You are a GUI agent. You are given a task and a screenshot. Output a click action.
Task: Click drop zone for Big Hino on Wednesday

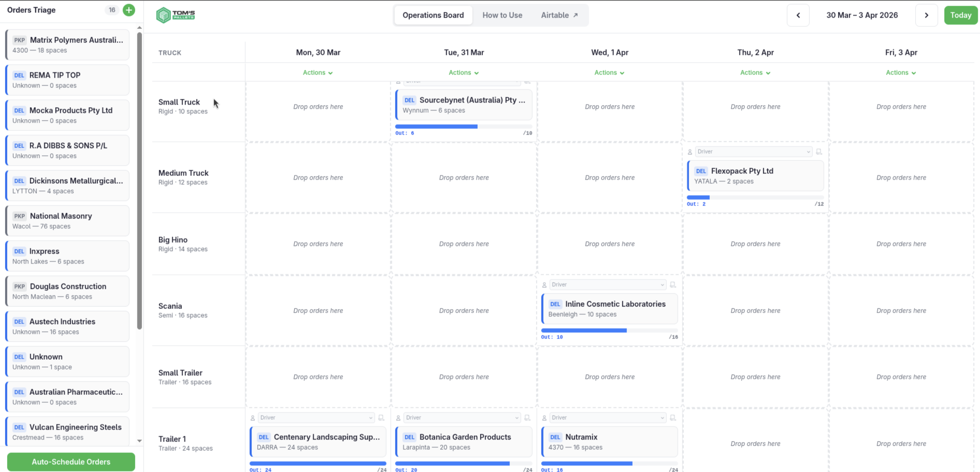point(609,244)
